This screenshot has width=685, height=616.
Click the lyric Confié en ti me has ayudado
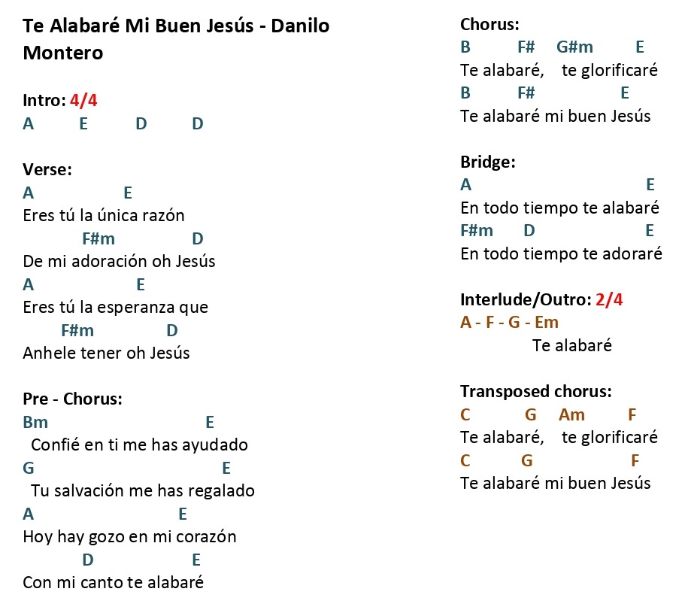point(139,445)
